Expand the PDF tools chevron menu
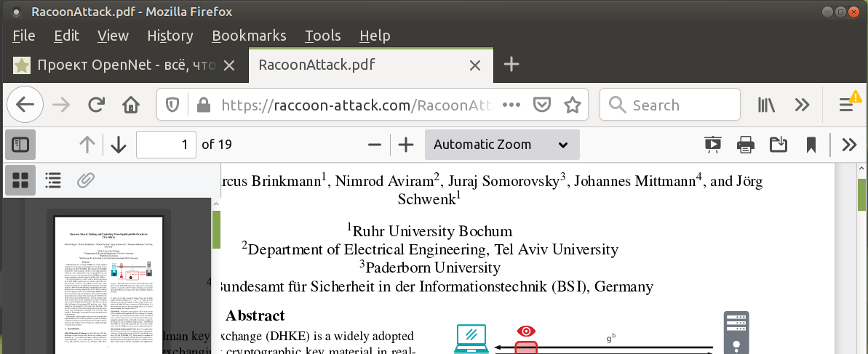This screenshot has height=354, width=868. pyautogui.click(x=848, y=145)
